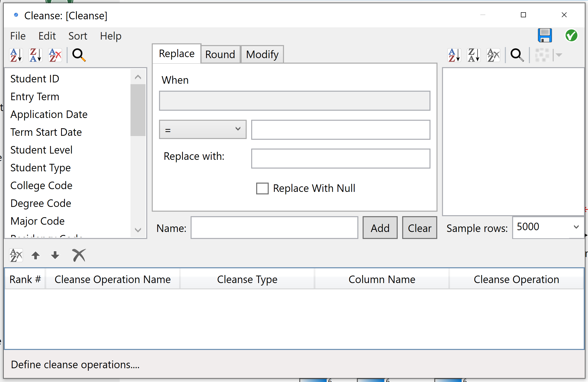This screenshot has height=382, width=588.
Task: Click the green checkmark accept icon
Action: 571,36
